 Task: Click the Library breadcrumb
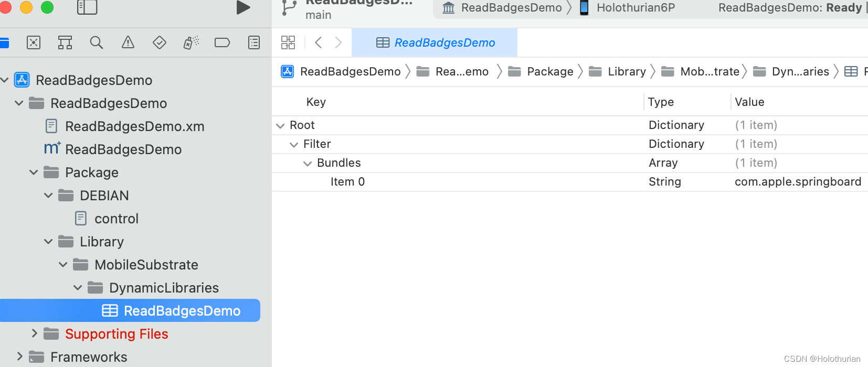coord(618,72)
